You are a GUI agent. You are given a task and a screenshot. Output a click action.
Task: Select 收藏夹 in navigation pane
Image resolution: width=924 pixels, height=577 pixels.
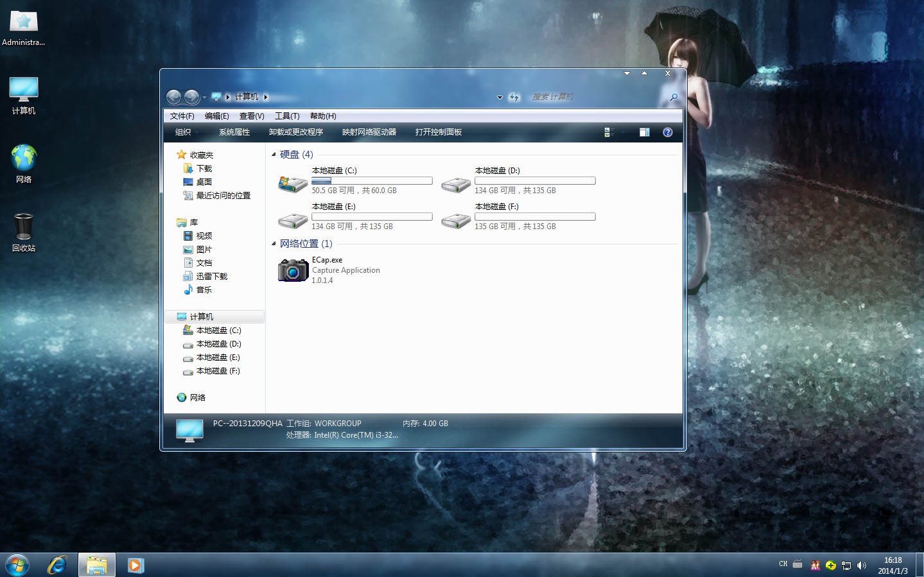coord(195,155)
